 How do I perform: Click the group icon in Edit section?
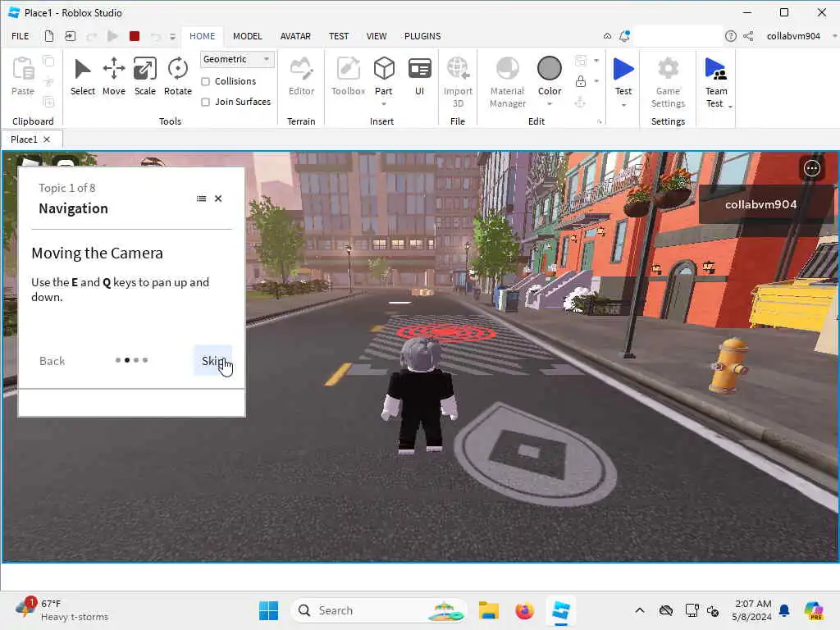[x=580, y=61]
